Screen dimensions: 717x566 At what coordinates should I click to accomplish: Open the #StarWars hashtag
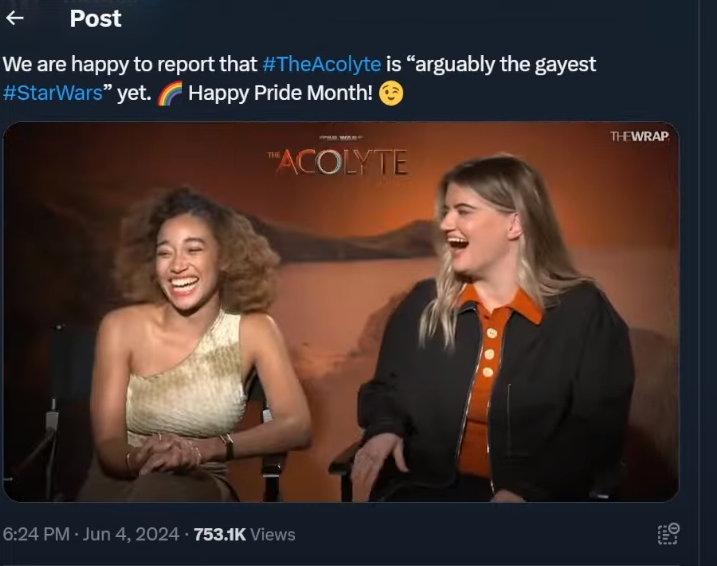tap(53, 93)
